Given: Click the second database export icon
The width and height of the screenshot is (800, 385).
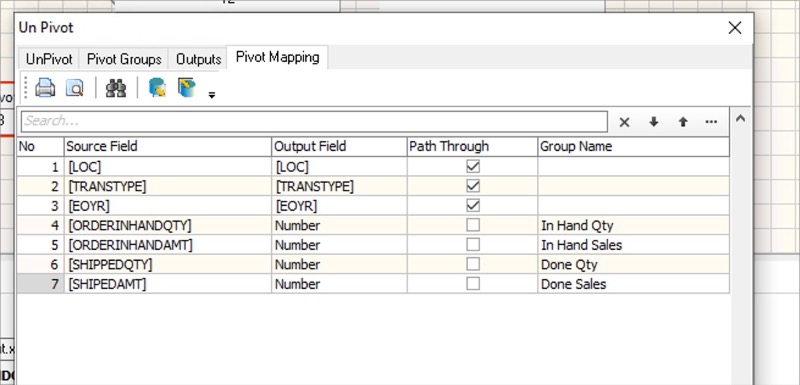Looking at the screenshot, I should point(187,87).
